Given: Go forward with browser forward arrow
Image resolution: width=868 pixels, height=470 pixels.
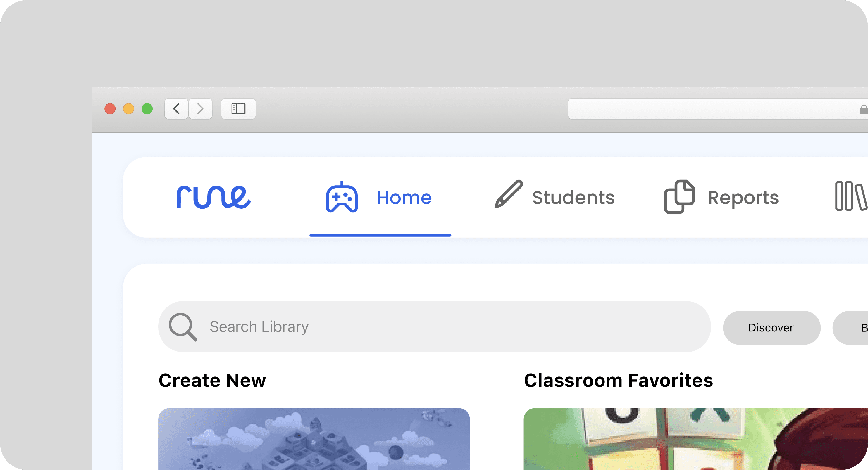Looking at the screenshot, I should pyautogui.click(x=201, y=109).
